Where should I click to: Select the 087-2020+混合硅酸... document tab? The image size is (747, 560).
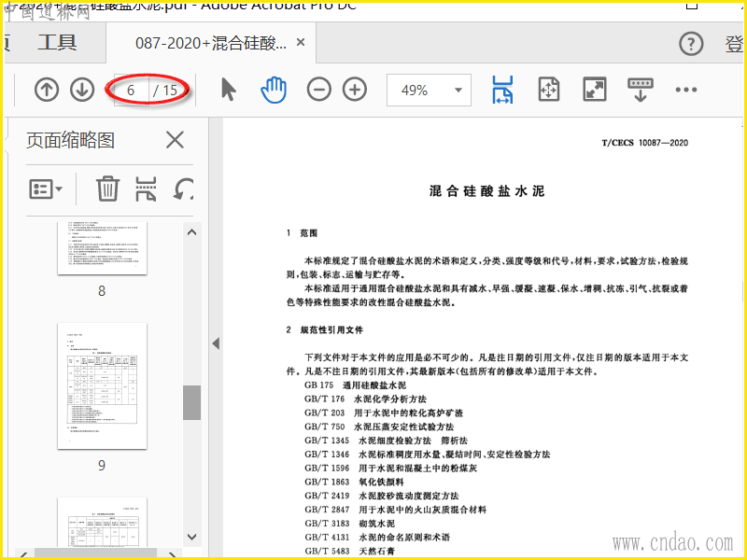coord(211,43)
